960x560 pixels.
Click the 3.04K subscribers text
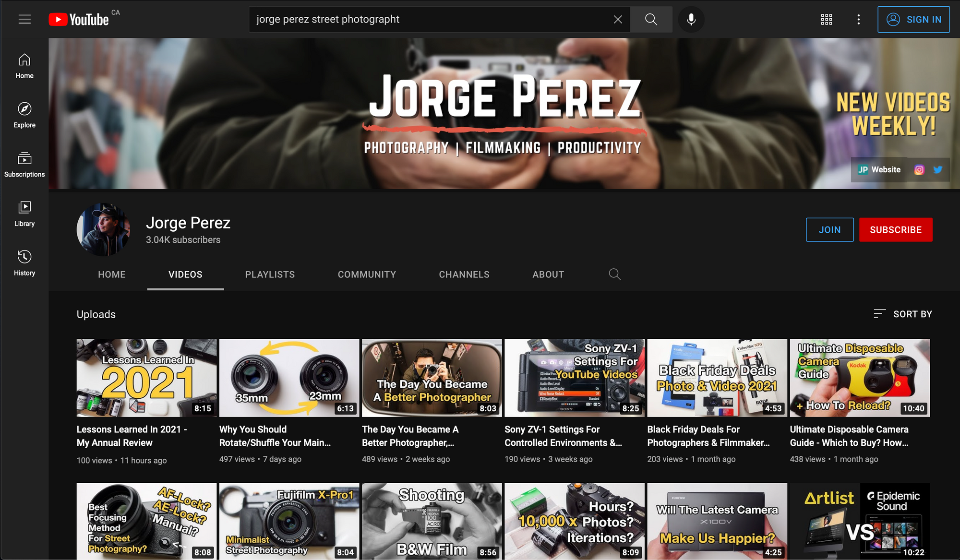pos(183,239)
